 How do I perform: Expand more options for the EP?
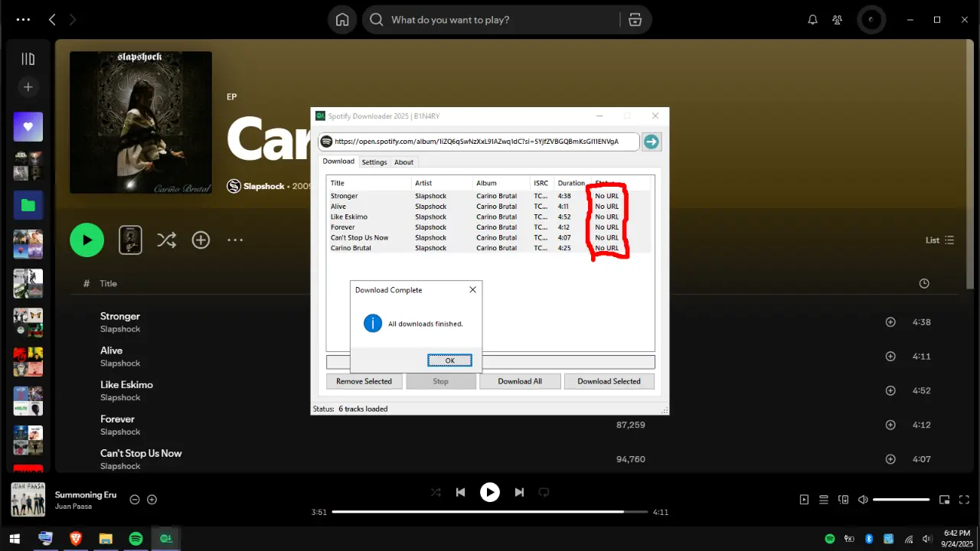click(x=235, y=240)
